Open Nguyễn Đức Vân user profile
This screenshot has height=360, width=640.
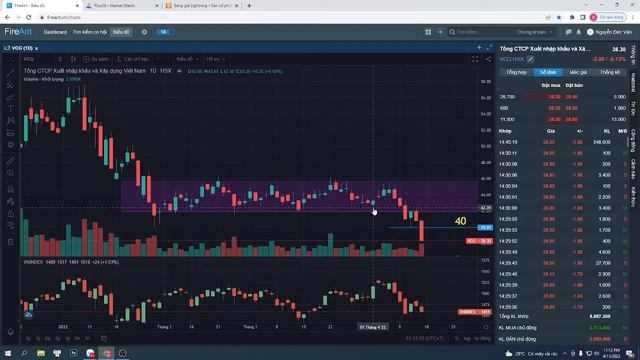609,32
